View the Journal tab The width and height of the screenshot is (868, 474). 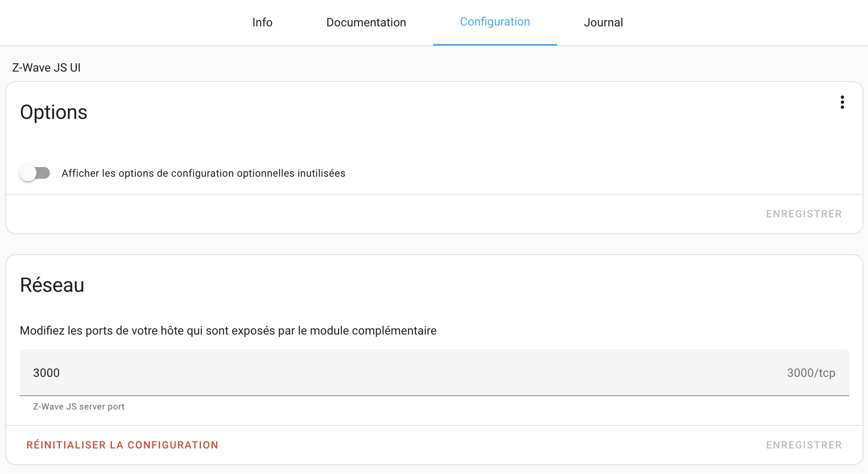point(603,22)
